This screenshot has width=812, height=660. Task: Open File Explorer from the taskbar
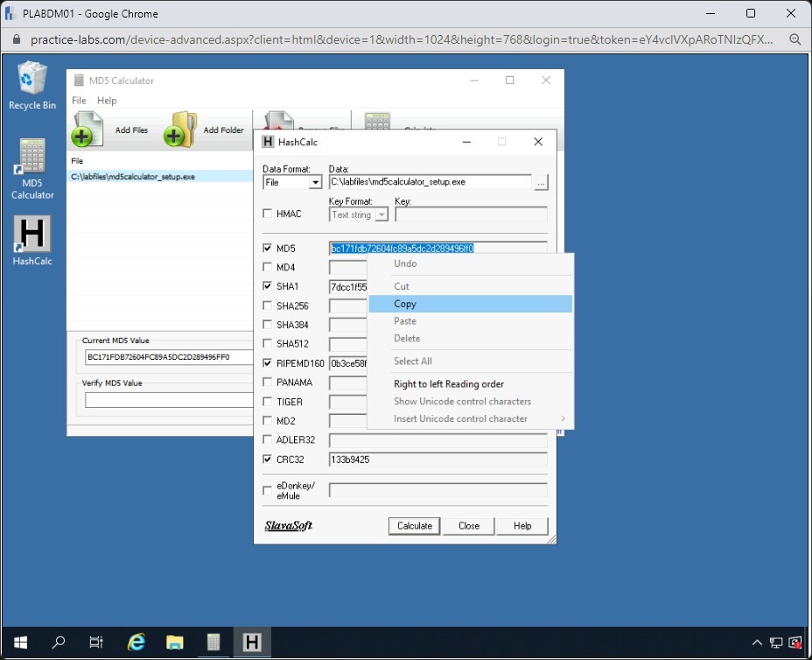175,642
